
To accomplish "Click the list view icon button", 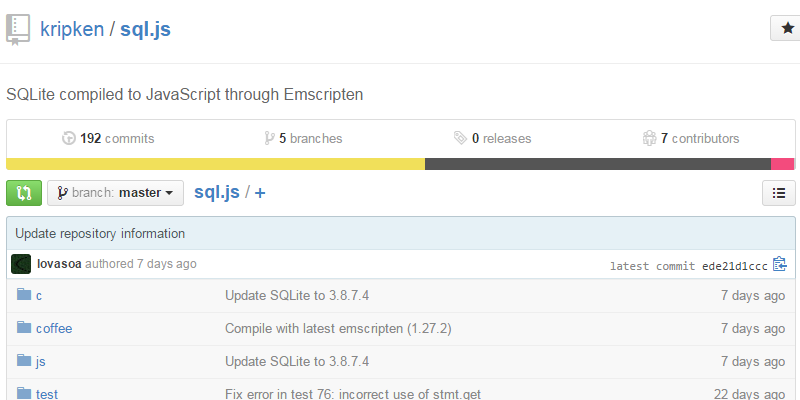I will pos(779,194).
